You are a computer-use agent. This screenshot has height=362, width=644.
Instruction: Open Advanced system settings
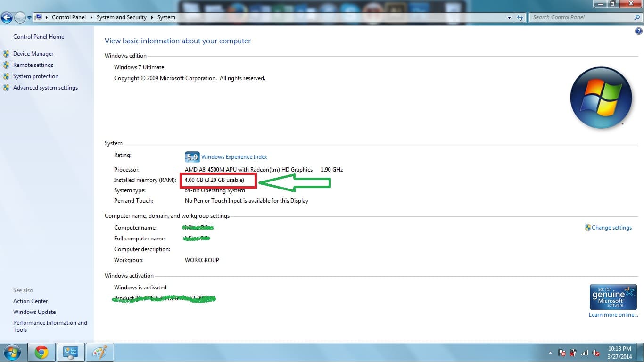45,88
